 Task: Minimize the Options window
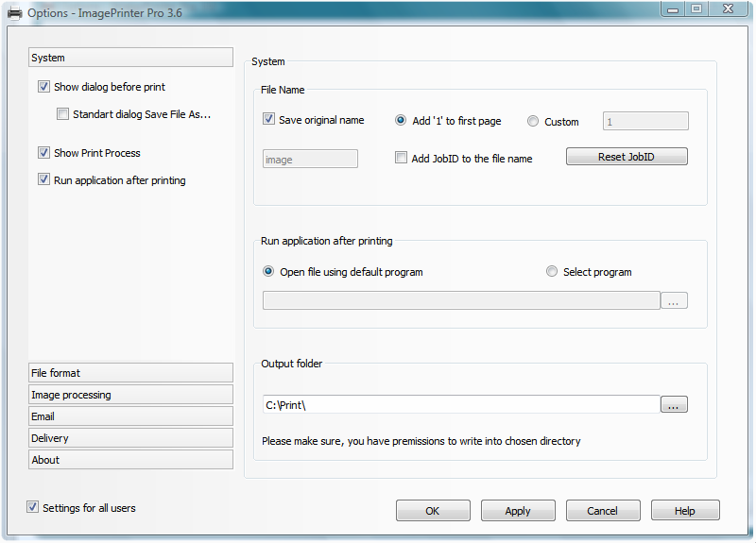[673, 9]
